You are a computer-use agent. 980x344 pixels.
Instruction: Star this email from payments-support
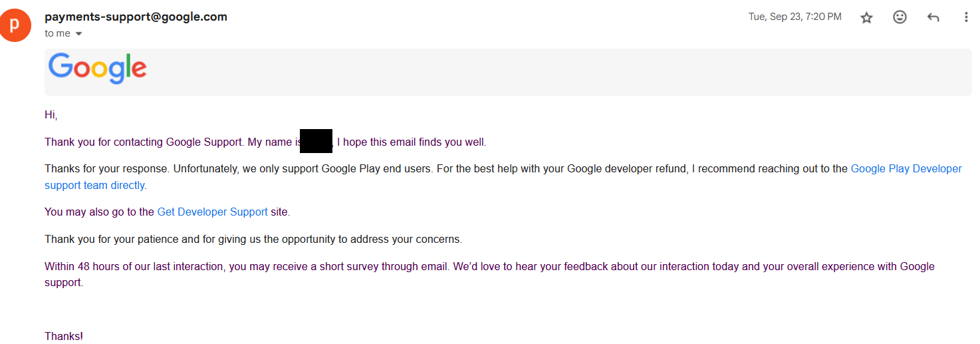point(866,18)
